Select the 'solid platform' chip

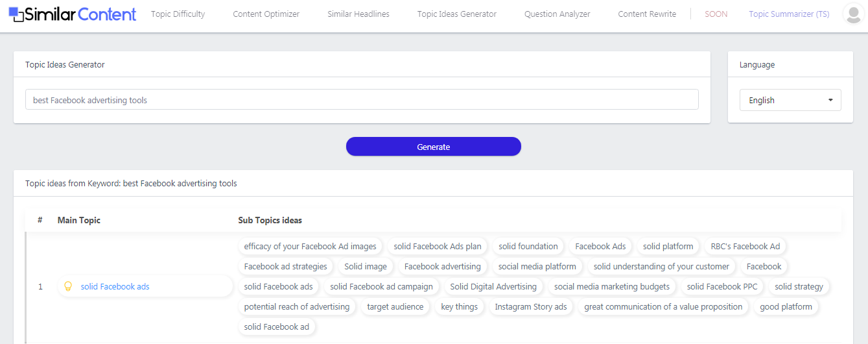click(668, 246)
